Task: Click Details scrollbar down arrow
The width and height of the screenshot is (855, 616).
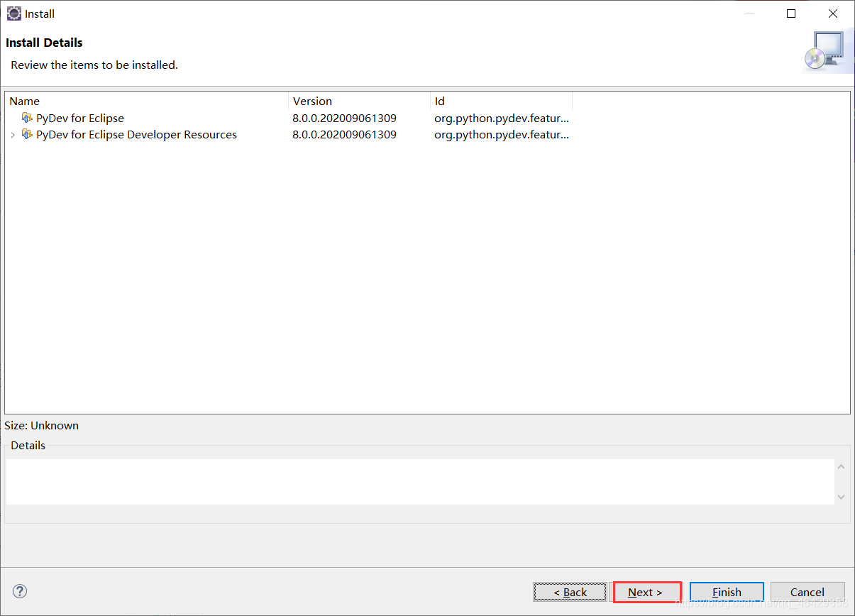Action: click(x=842, y=497)
